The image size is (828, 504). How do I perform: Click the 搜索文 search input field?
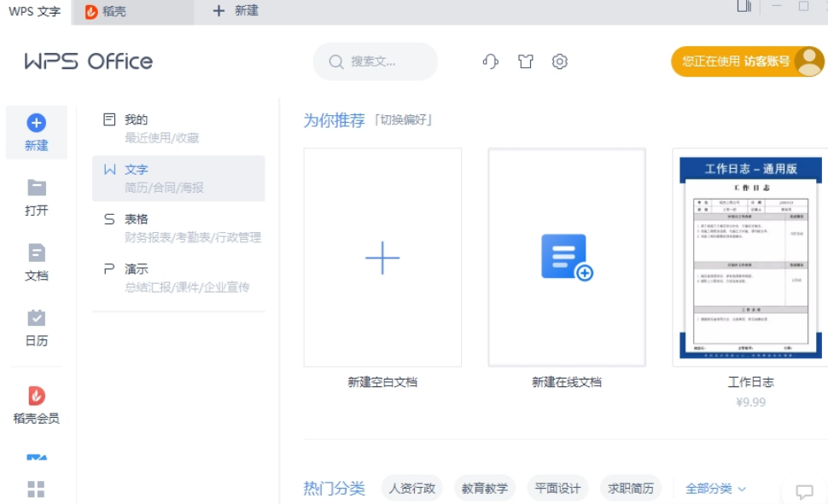tap(376, 61)
